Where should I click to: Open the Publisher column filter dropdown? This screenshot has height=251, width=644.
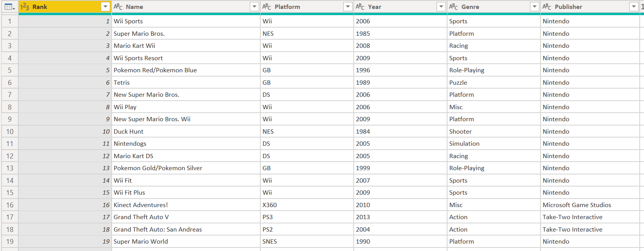pos(634,7)
